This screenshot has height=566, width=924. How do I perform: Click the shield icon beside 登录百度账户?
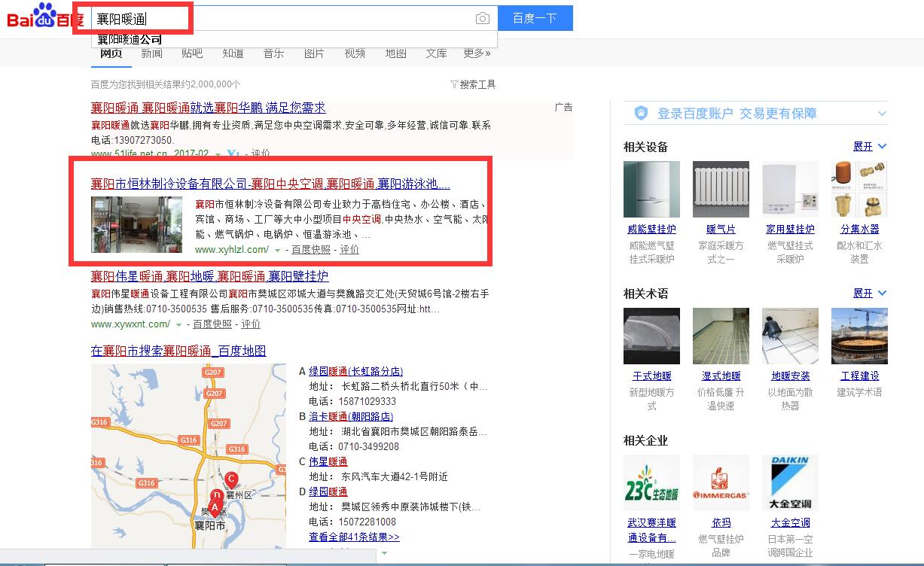(641, 113)
